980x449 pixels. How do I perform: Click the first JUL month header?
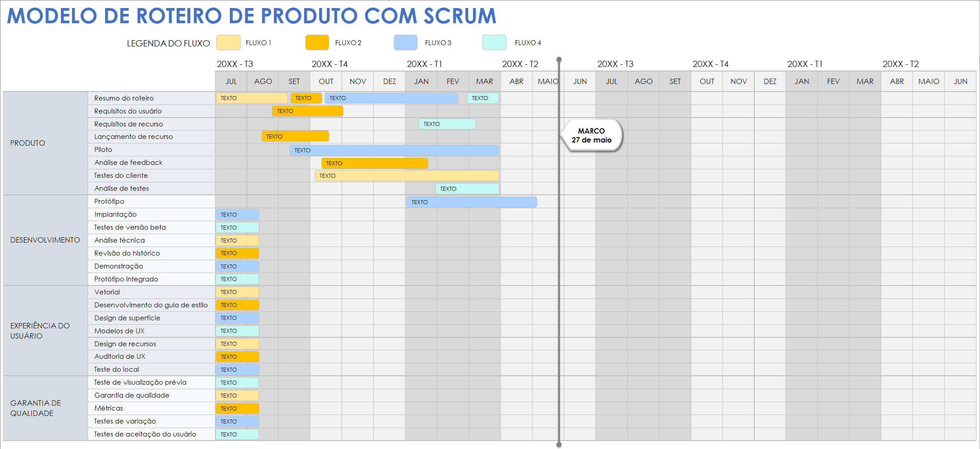click(x=231, y=81)
